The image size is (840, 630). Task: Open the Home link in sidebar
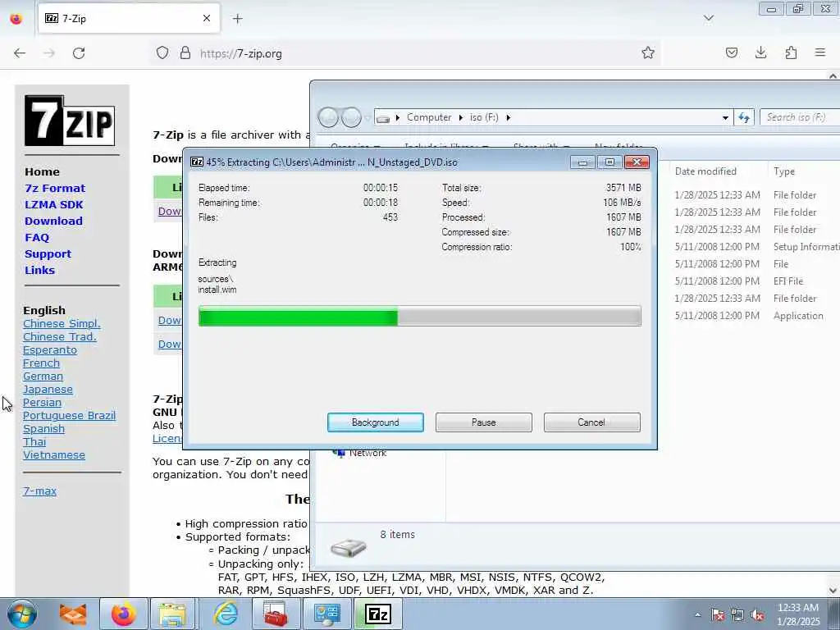click(42, 172)
